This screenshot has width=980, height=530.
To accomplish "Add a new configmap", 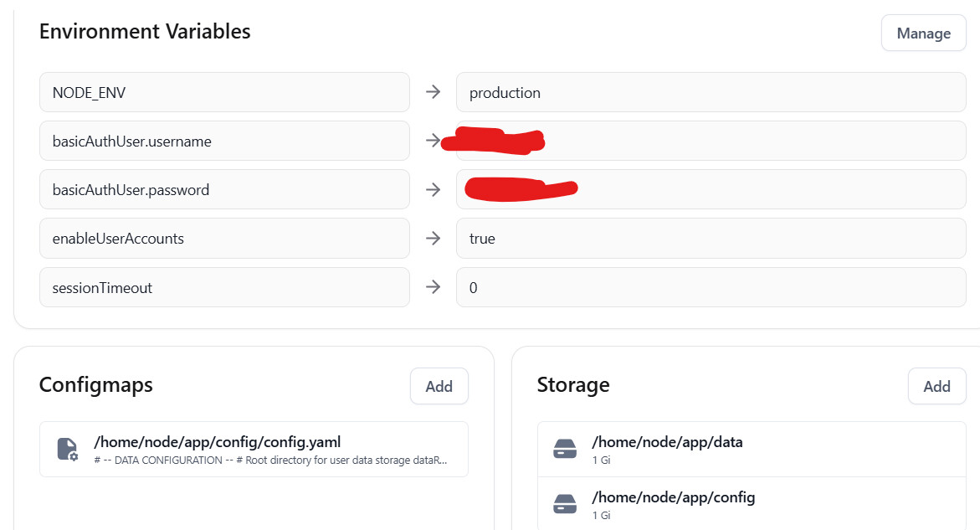I will coord(439,386).
